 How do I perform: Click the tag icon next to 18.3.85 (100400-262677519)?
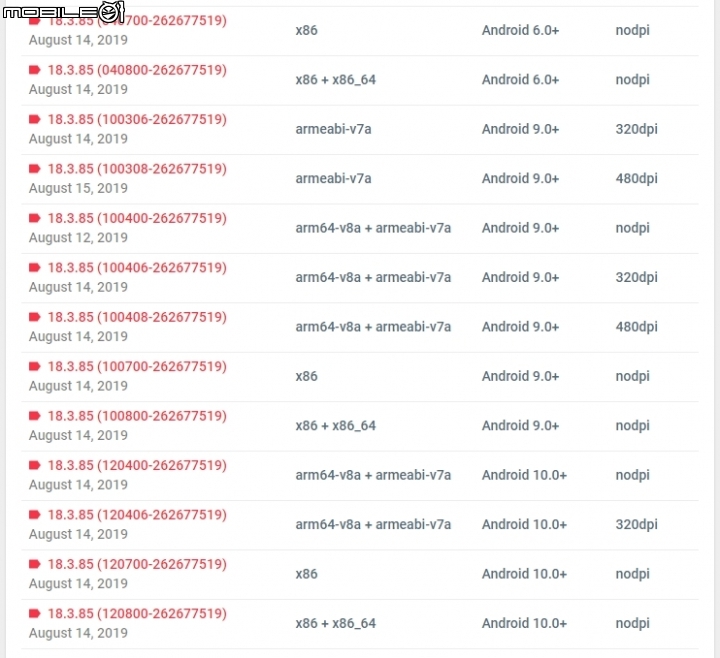click(34, 218)
